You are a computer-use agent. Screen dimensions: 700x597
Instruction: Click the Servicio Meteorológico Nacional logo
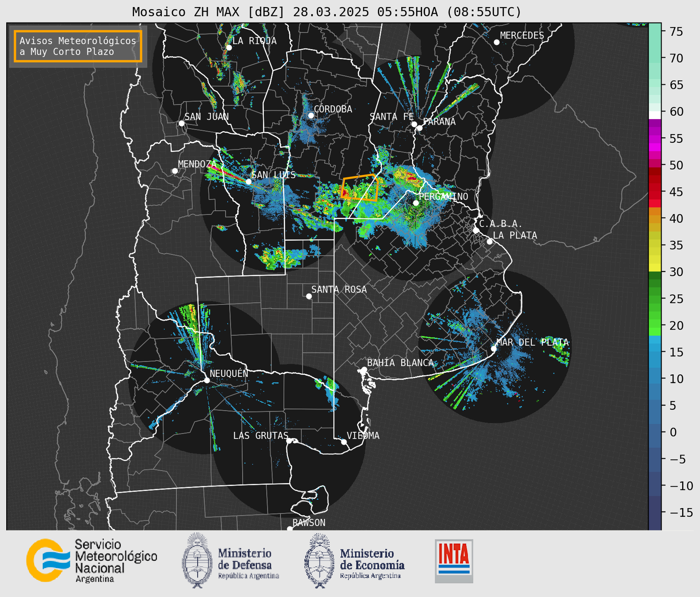point(92,560)
